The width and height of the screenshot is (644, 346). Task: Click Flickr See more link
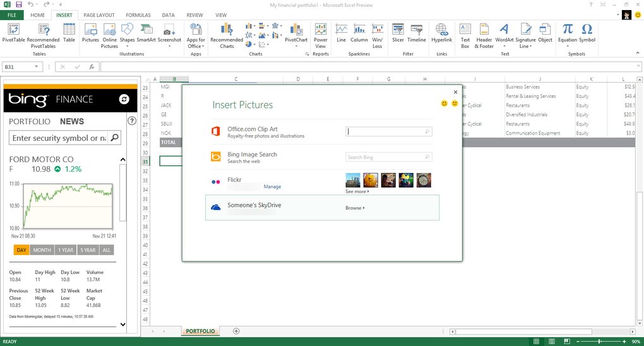[357, 191]
